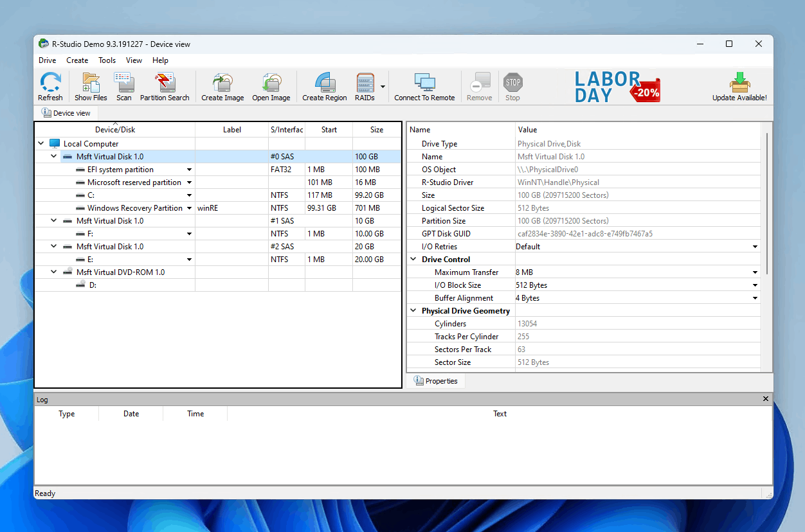Viewport: 805px width, 532px height.
Task: Open dropdown arrow for EFI system partition
Action: coord(190,170)
